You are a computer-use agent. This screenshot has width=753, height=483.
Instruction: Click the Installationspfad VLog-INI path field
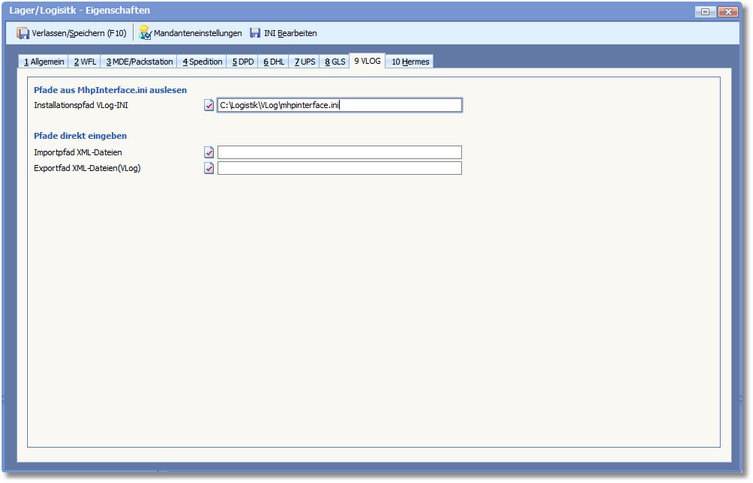click(339, 104)
